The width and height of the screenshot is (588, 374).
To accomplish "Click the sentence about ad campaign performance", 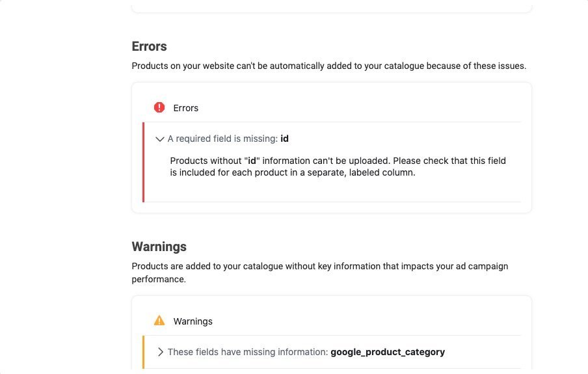I will tap(320, 273).
